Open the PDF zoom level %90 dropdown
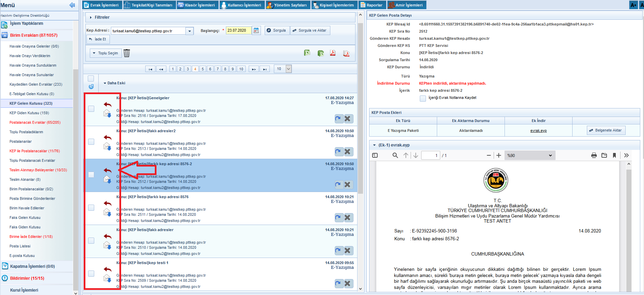The image size is (644, 295). (529, 155)
